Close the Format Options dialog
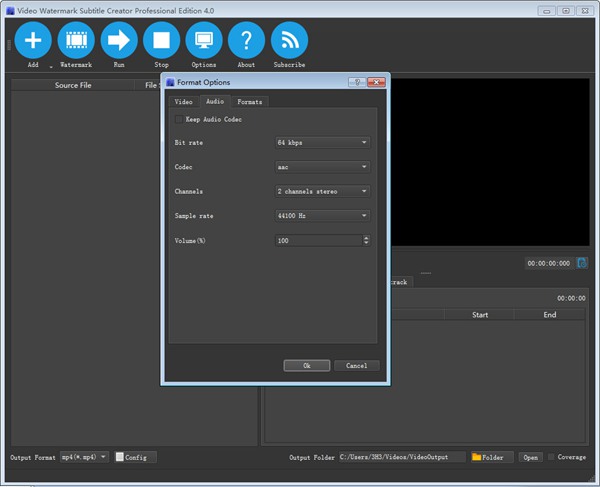 (x=376, y=82)
